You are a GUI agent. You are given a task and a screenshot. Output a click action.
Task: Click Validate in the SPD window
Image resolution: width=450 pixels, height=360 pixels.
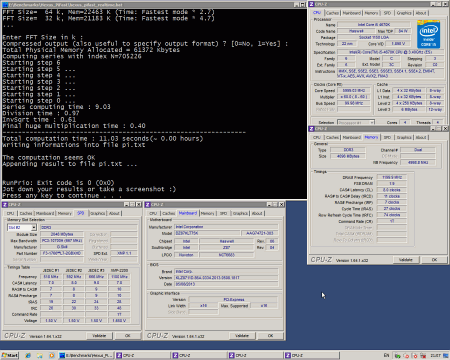[x=99, y=336]
